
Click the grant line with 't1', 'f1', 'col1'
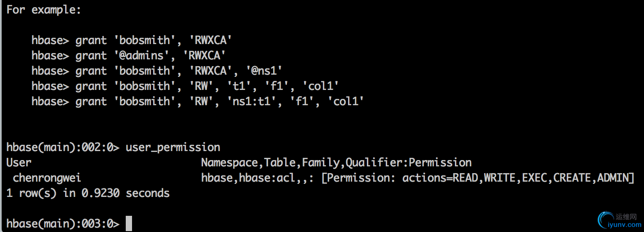(x=185, y=86)
